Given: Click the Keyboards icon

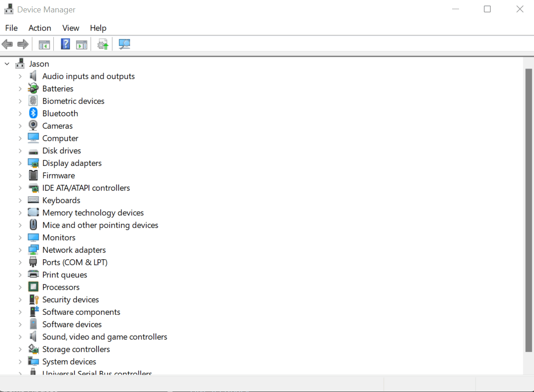Looking at the screenshot, I should [33, 200].
